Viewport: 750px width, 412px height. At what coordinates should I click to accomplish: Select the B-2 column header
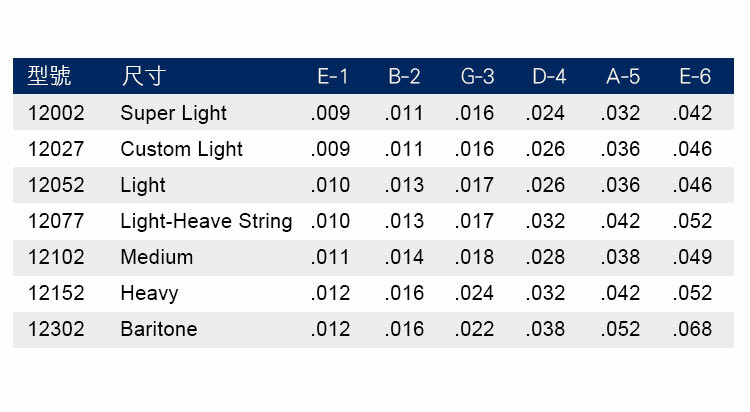click(x=404, y=77)
